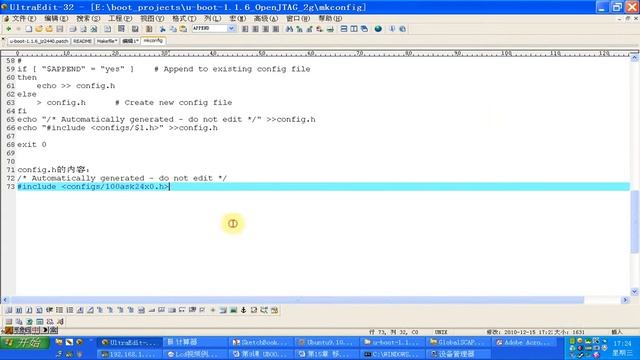
Task: Switch to UltraEdit taskbar button
Action: (x=129, y=342)
